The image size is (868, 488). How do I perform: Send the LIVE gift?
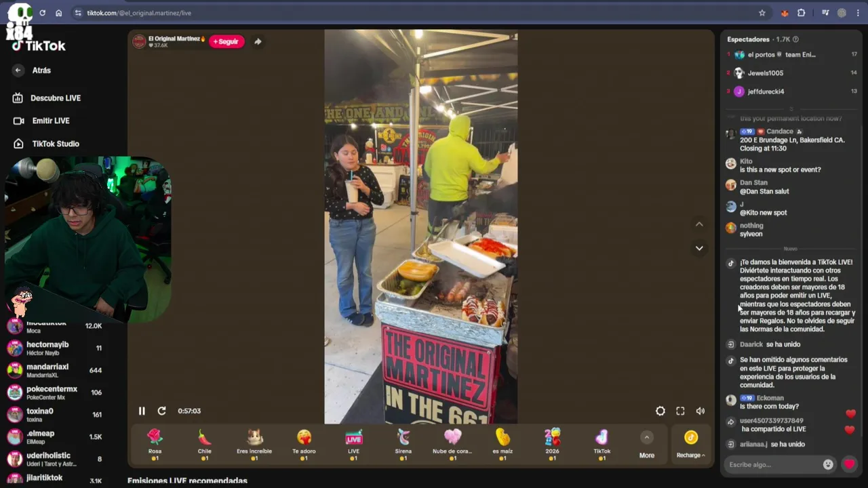(353, 445)
